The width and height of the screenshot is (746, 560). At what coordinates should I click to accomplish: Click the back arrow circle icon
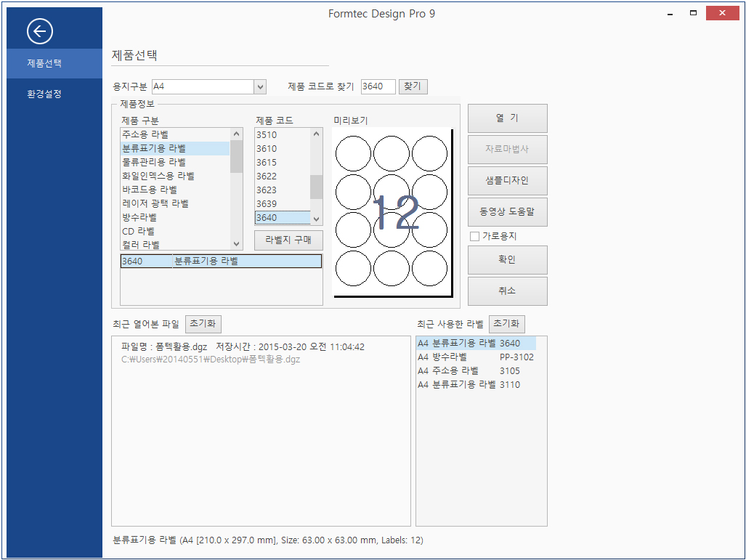[x=40, y=31]
